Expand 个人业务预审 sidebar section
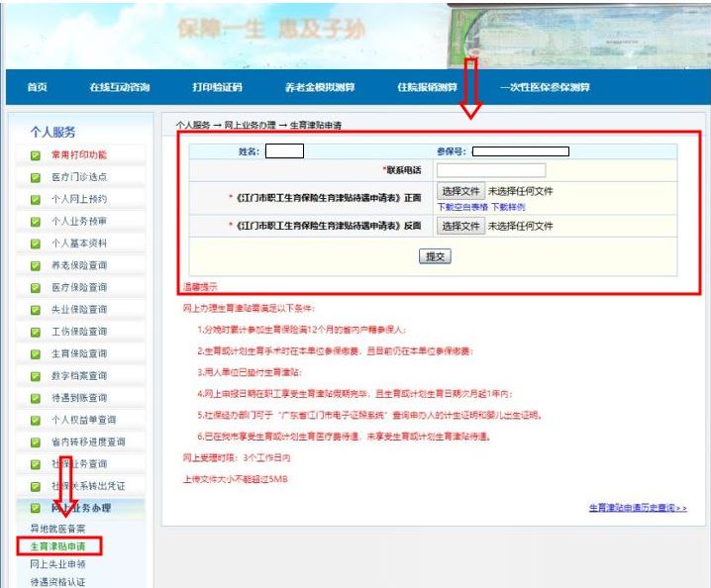This screenshot has width=711, height=588. coord(81,221)
